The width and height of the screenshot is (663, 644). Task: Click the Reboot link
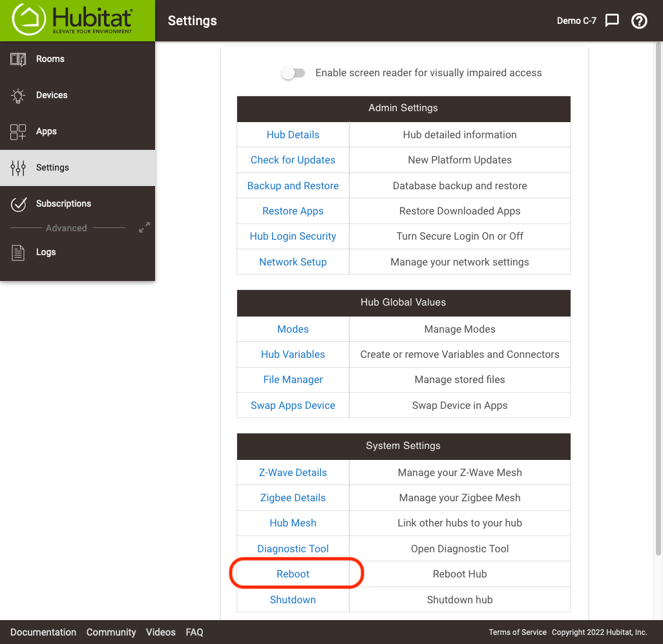tap(293, 574)
